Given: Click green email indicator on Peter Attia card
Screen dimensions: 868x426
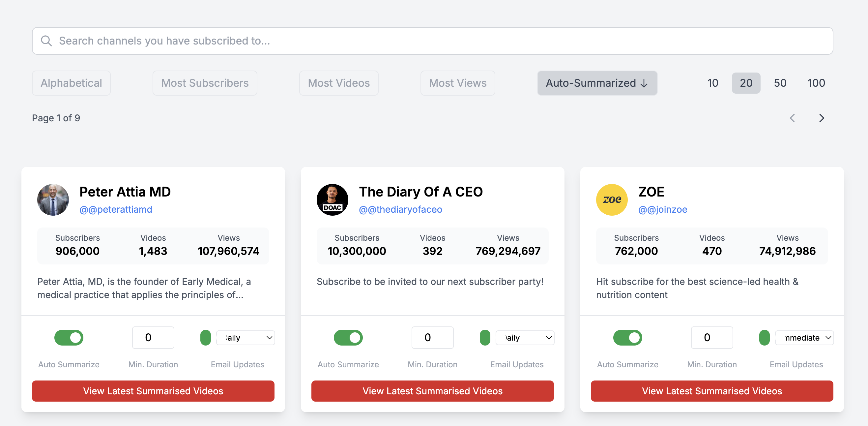Looking at the screenshot, I should click(206, 338).
